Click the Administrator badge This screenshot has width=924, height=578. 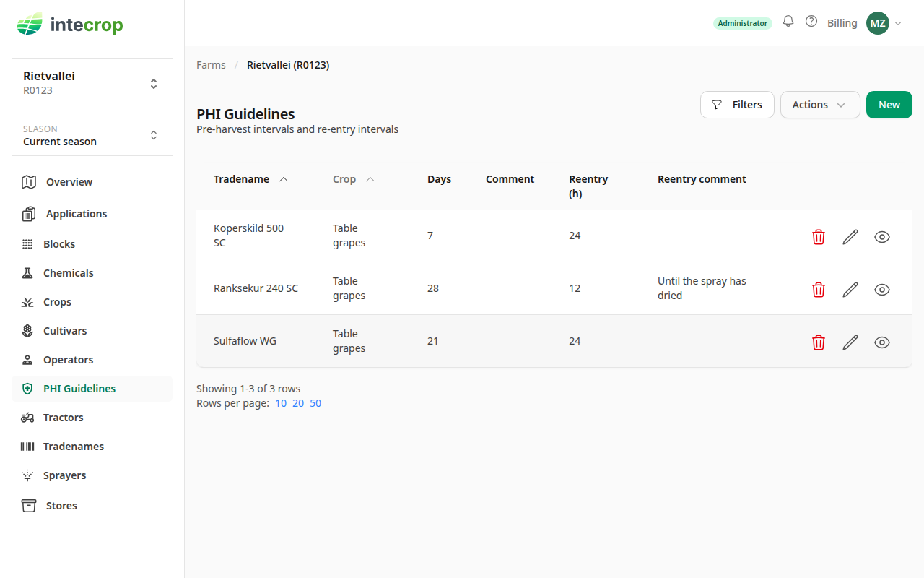743,23
